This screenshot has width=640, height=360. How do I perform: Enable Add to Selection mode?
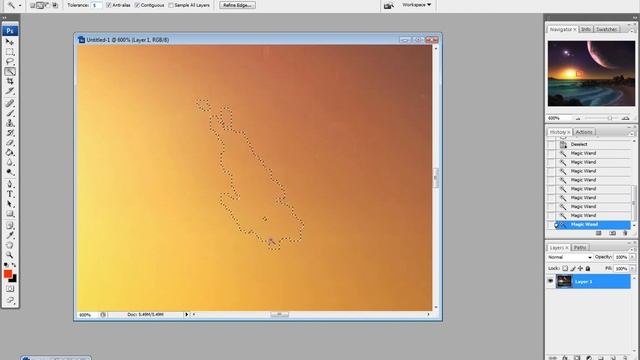click(40, 5)
